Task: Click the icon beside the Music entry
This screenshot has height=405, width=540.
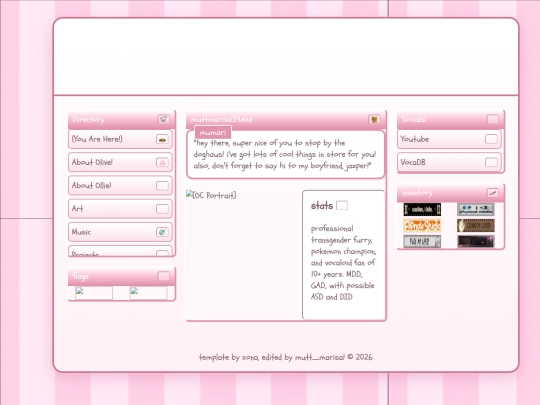Action: click(162, 232)
